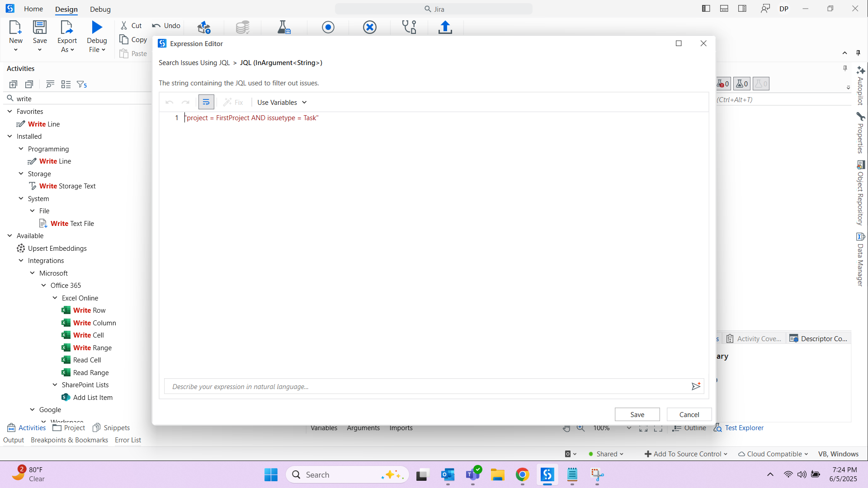Click the Publish upload arrow icon
Screen dimensions: 868x488
pyautogui.click(x=445, y=28)
